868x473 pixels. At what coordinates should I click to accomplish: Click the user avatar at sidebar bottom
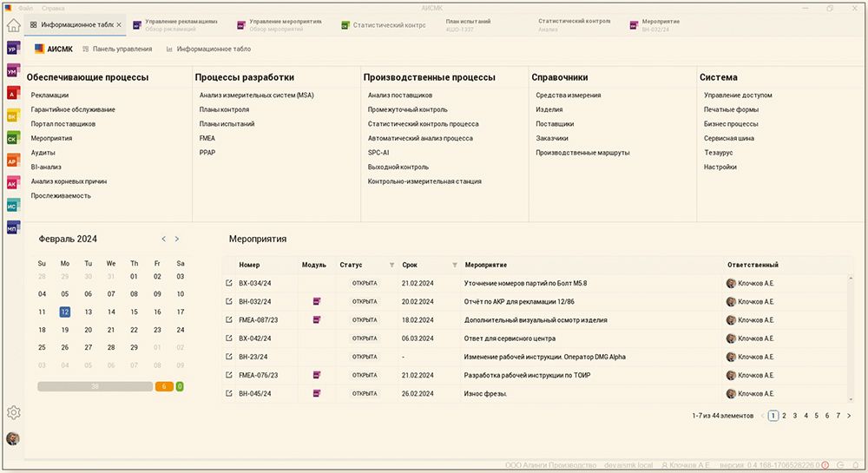13,439
